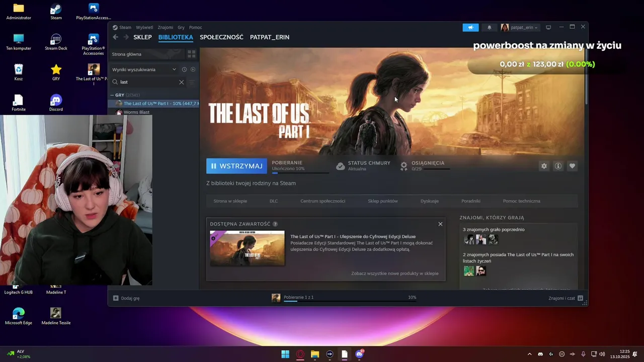Viewport: 644px width, 362px height.
Task: Open the notifications bell in Steam
Action: click(x=489, y=28)
